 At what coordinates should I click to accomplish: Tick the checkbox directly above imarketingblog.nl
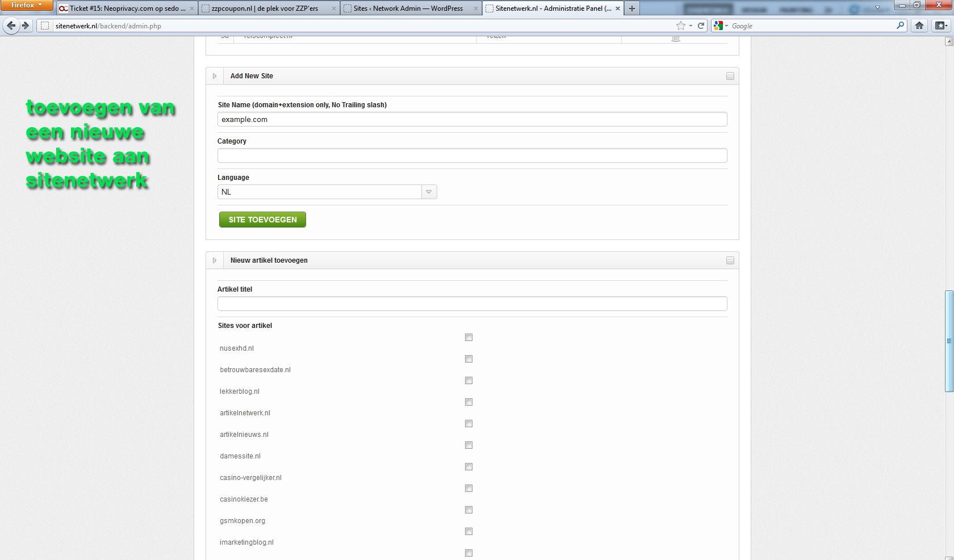(x=468, y=532)
